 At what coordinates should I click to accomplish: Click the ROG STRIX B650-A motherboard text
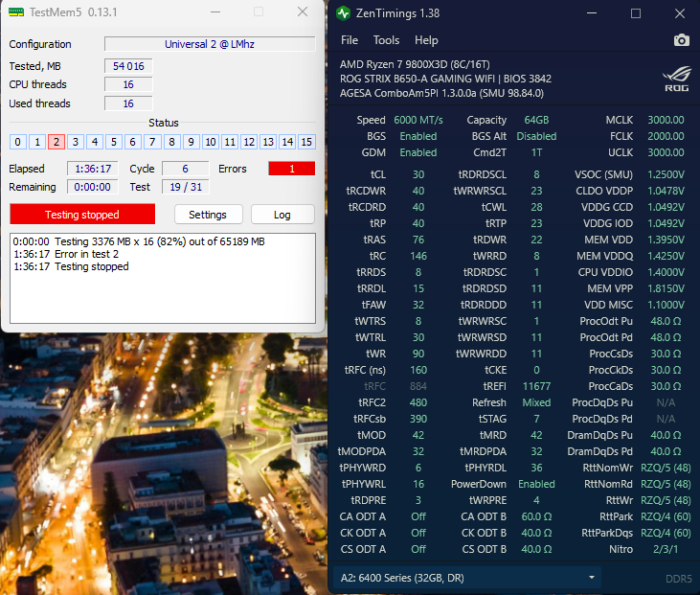point(445,80)
